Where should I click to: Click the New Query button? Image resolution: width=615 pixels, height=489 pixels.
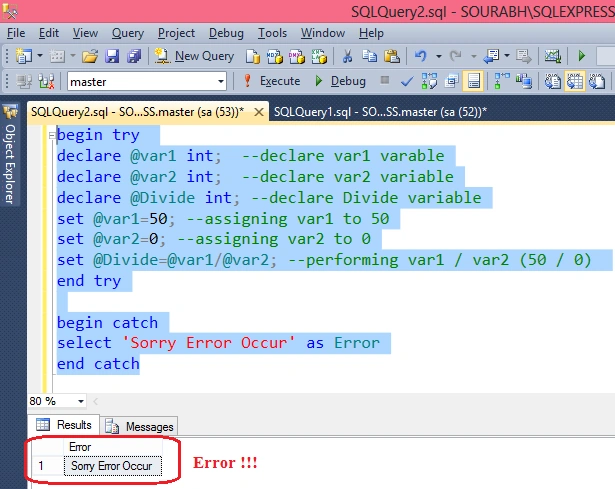(x=194, y=56)
